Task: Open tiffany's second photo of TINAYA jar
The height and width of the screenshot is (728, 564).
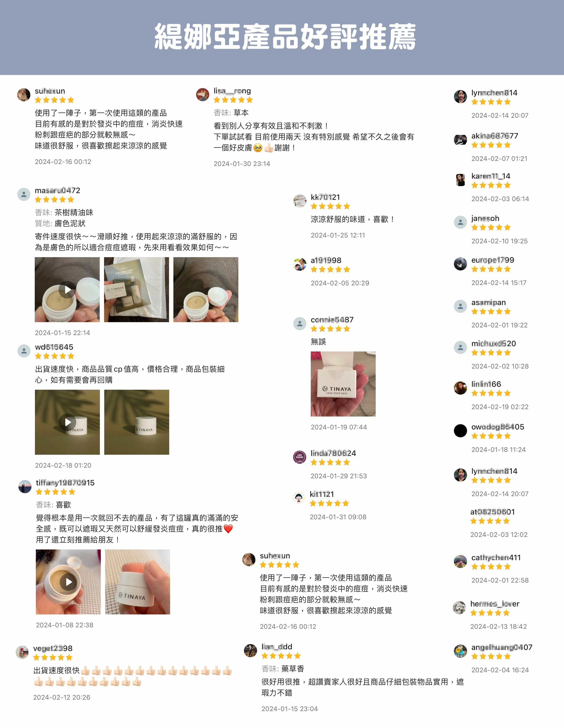Action: (138, 582)
